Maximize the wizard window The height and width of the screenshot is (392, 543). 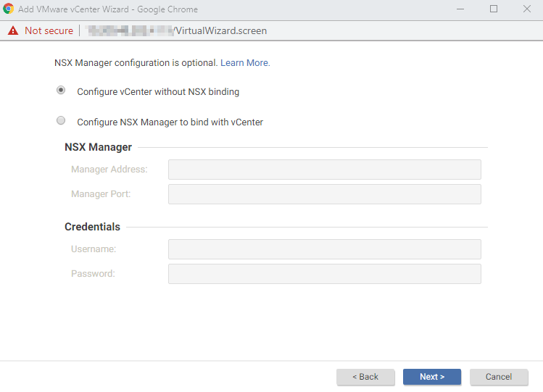click(x=494, y=9)
